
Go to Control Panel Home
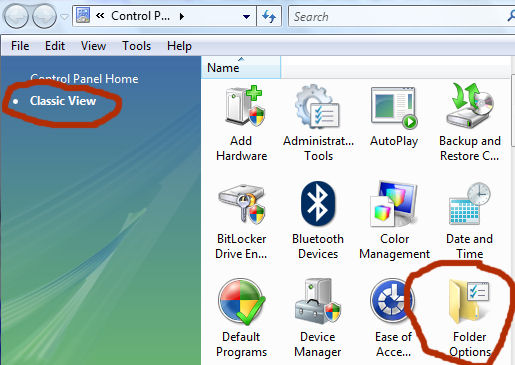tap(84, 79)
